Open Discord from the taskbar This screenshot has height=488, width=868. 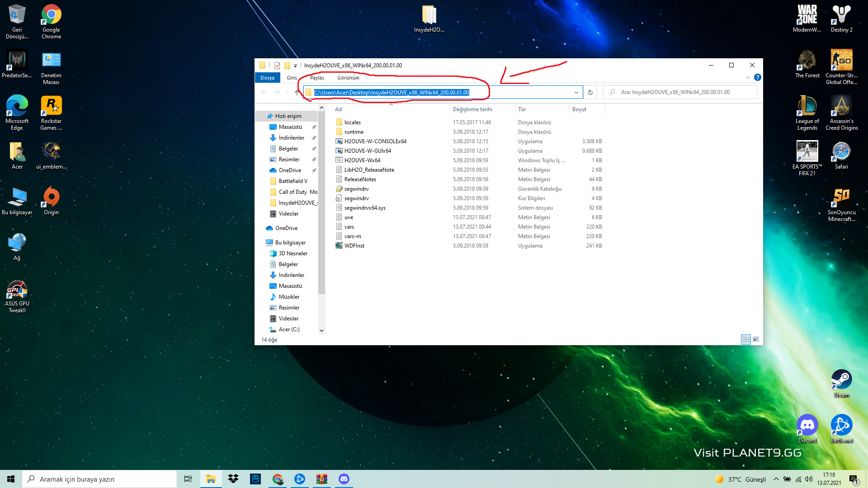coord(344,479)
